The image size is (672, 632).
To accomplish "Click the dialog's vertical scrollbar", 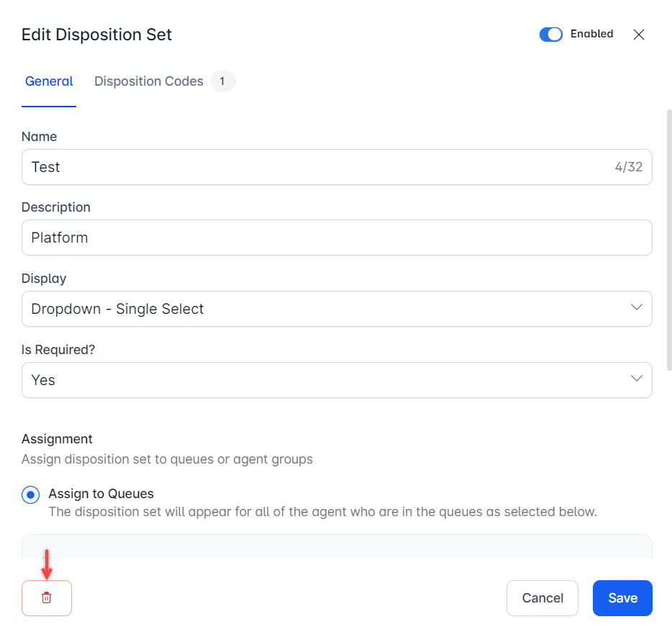I will pos(668,238).
